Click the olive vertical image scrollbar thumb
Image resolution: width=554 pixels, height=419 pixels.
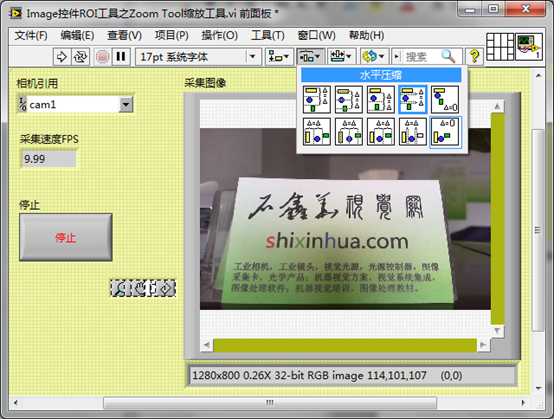tap(497, 219)
